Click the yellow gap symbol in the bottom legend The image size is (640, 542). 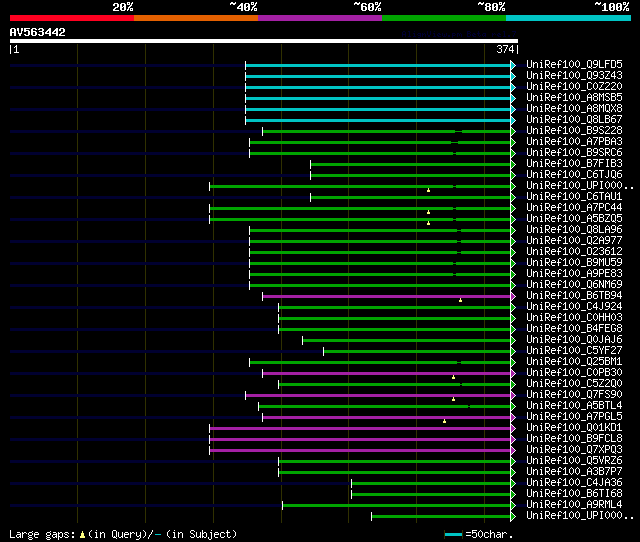tap(82, 534)
